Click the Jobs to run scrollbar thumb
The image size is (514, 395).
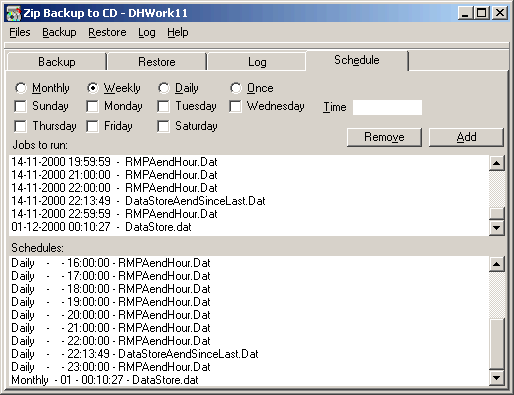tap(497, 214)
